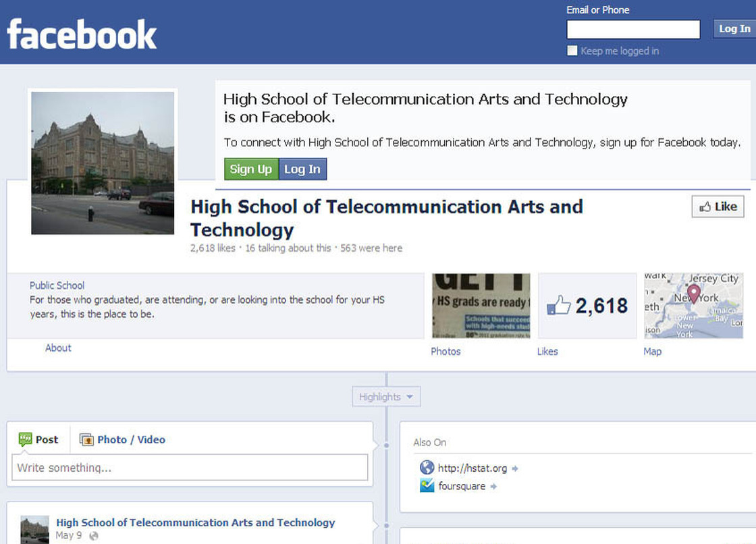Click the 'is on Facebook' banner heading

[425, 107]
